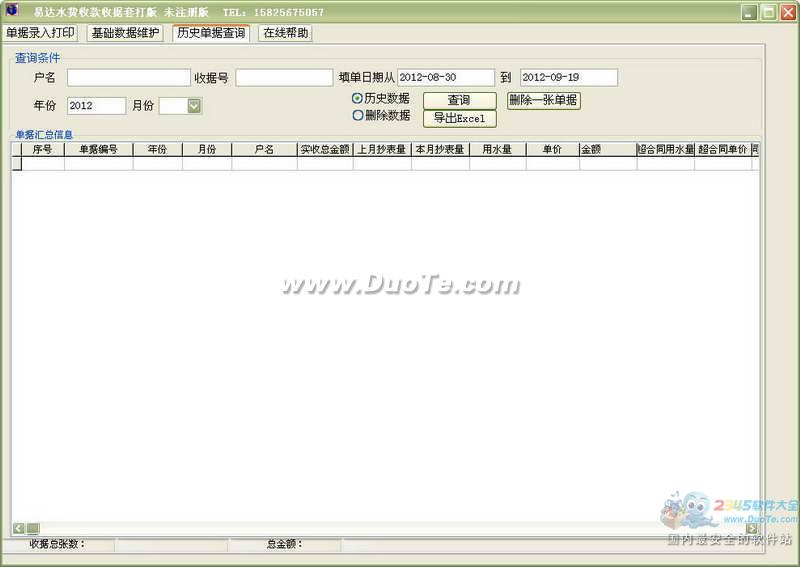Select the 历史数据 radio button

pos(358,98)
